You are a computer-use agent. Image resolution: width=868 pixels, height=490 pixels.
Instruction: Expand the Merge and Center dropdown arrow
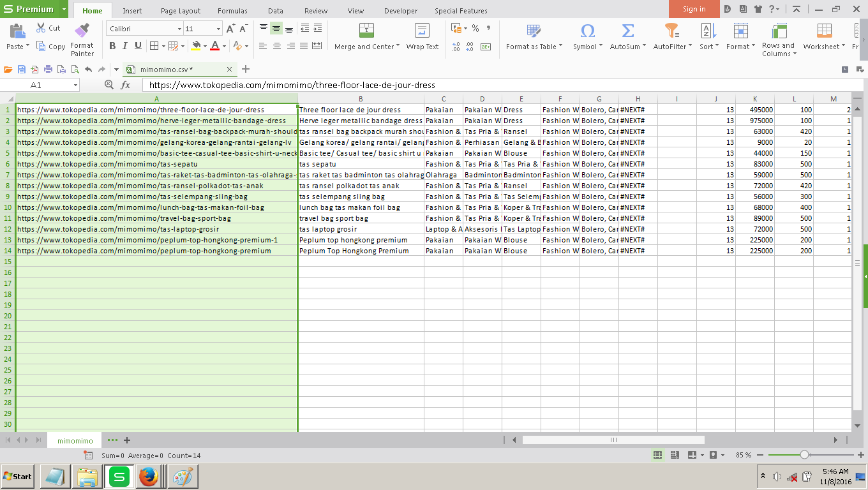(398, 46)
